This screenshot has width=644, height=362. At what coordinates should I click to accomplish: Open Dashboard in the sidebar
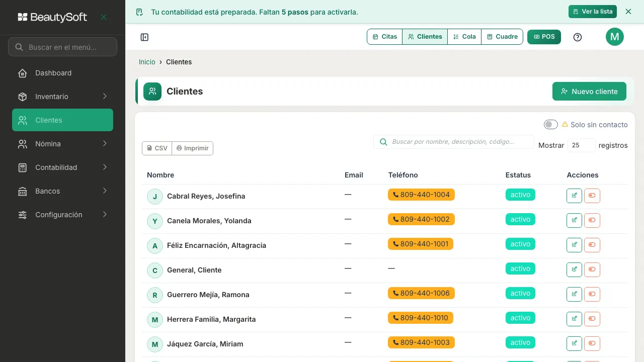point(62,73)
